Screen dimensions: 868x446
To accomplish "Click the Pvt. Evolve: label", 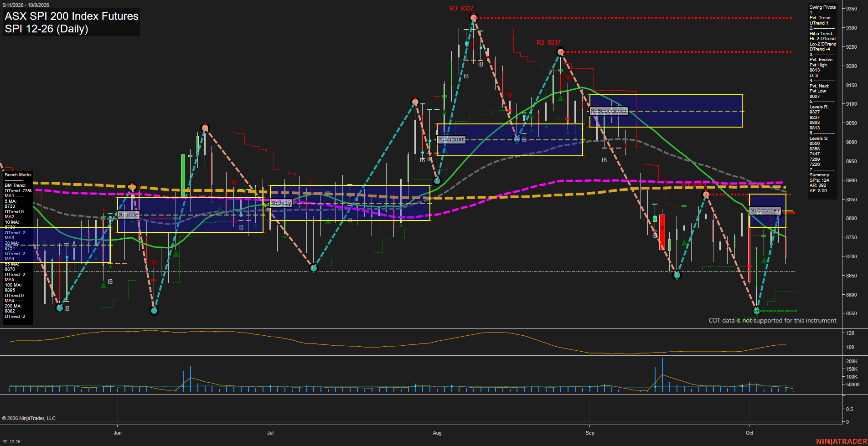I will pos(821,60).
